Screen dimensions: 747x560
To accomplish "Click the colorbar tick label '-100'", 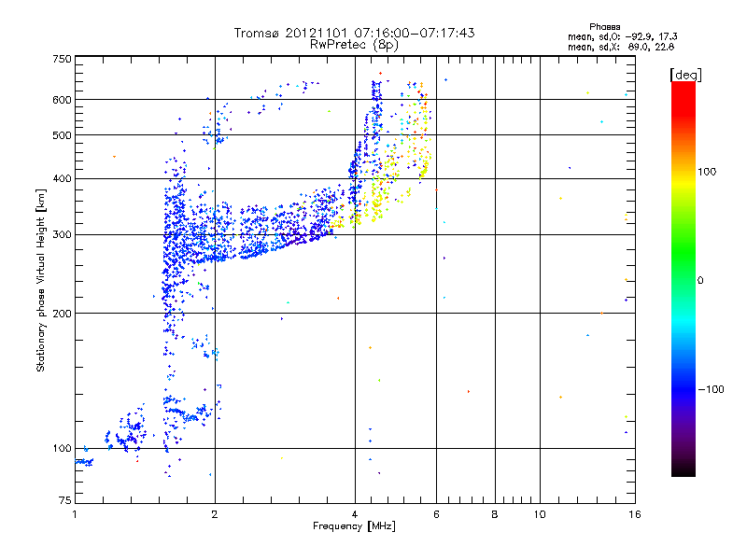I will coord(711,389).
